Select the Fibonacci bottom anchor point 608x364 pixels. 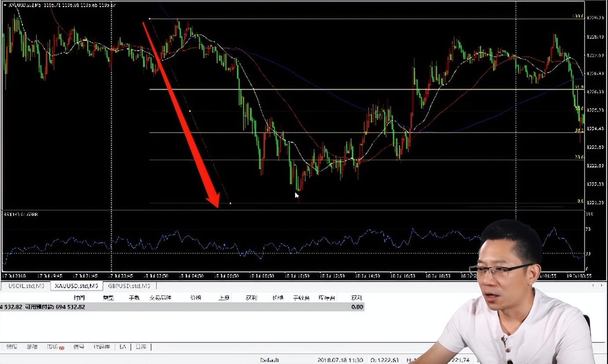[230, 203]
